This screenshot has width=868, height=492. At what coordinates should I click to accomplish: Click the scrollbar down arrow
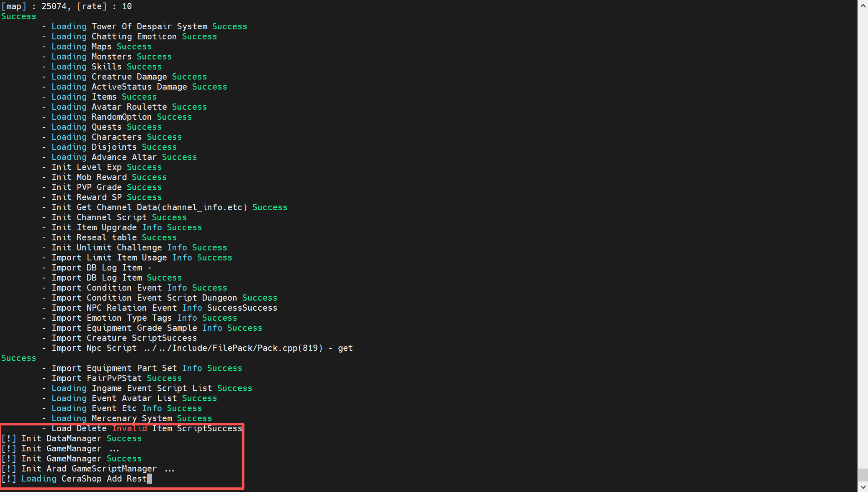tap(863, 487)
